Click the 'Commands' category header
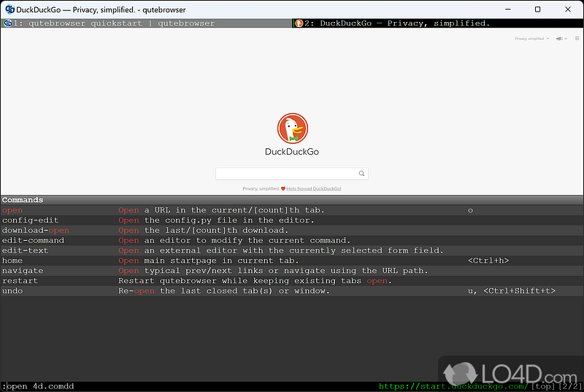The width and height of the screenshot is (584, 392). pos(292,200)
